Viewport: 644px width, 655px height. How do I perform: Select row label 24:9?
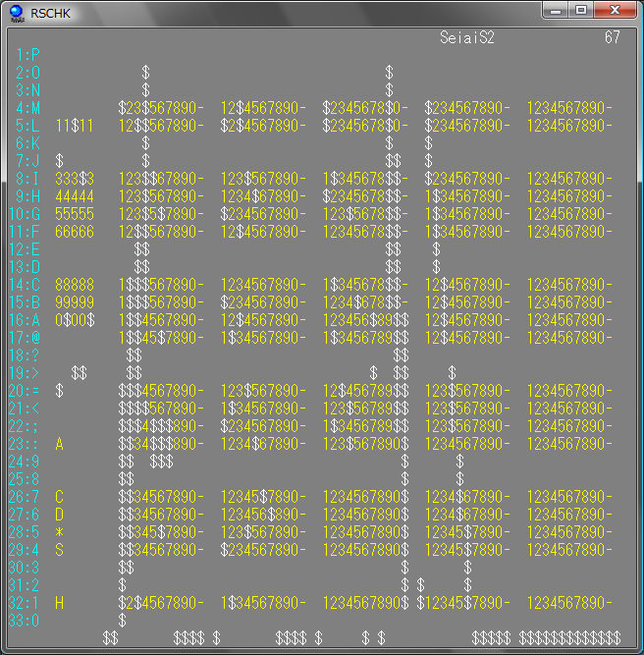(25, 462)
